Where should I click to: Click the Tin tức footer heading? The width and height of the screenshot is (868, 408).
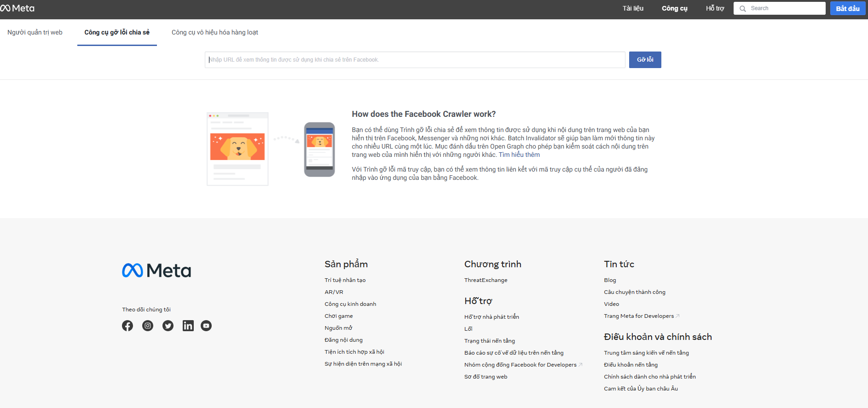pos(619,264)
